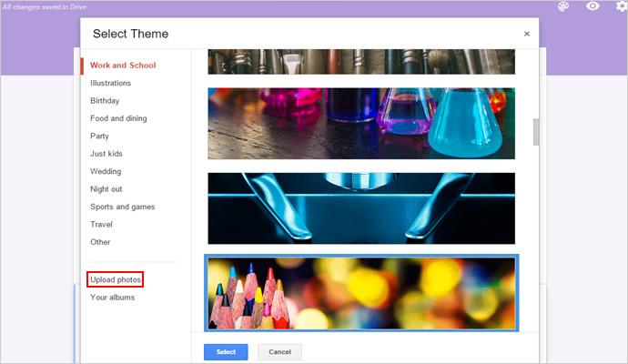This screenshot has height=364, width=628.
Task: Open Your albums
Action: tap(113, 298)
